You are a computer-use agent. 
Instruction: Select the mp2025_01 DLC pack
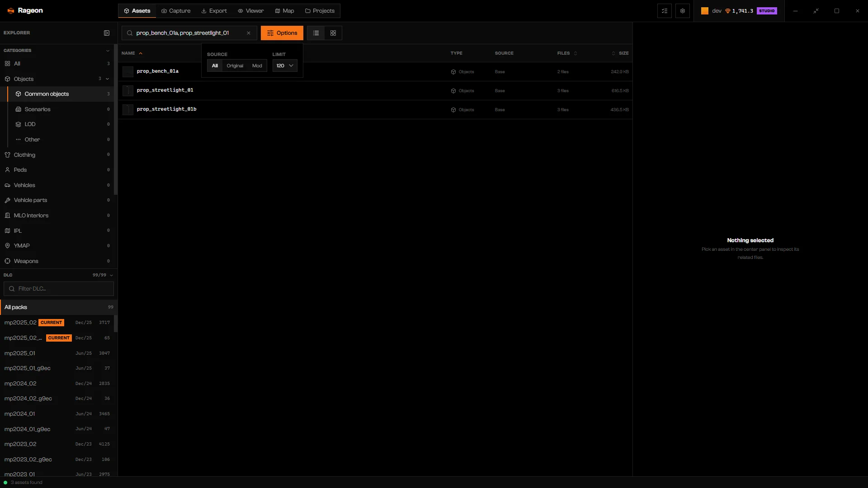pyautogui.click(x=57, y=353)
